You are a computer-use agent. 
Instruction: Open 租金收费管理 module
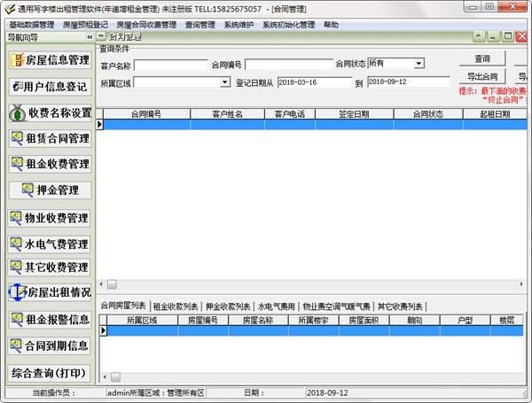pos(50,164)
